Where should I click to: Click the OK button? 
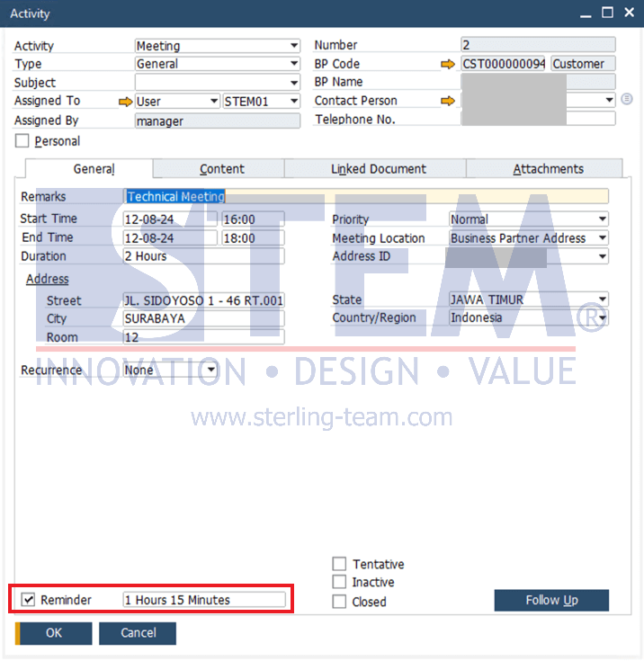[x=54, y=633]
